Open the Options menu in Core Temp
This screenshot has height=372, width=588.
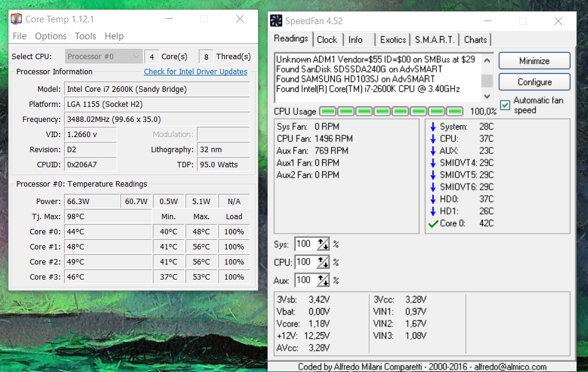51,36
